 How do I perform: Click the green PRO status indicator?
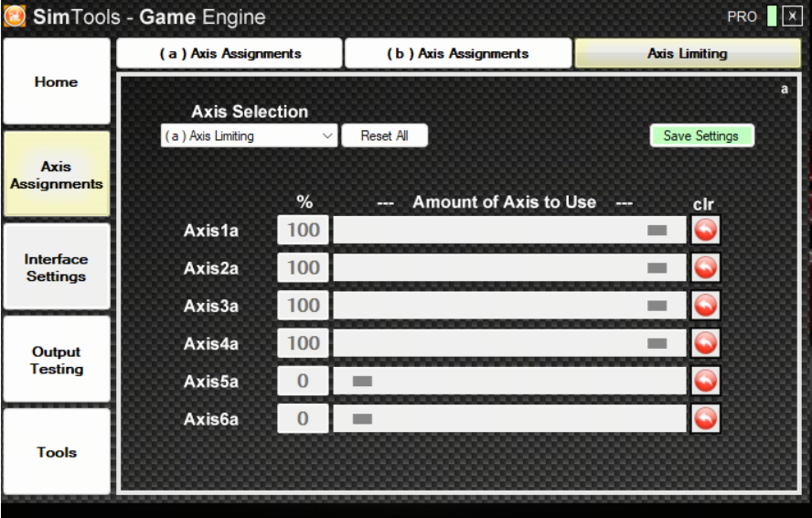[x=772, y=16]
